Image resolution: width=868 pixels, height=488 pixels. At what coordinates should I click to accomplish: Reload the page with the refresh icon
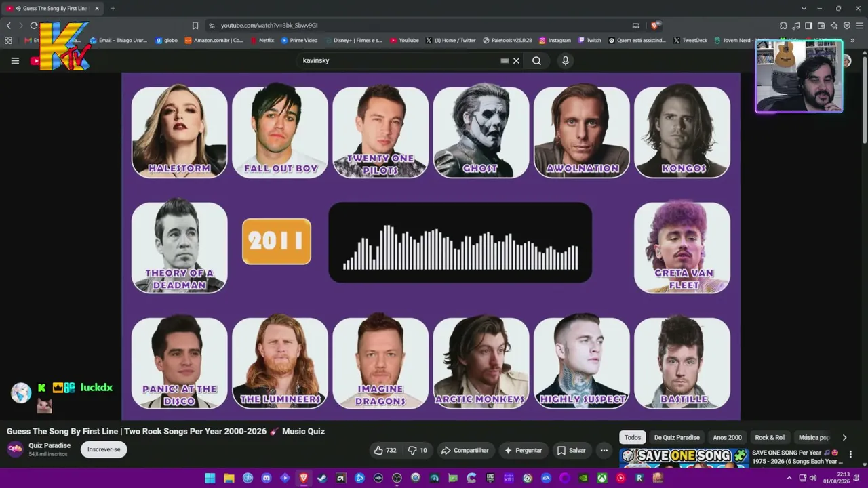point(34,26)
